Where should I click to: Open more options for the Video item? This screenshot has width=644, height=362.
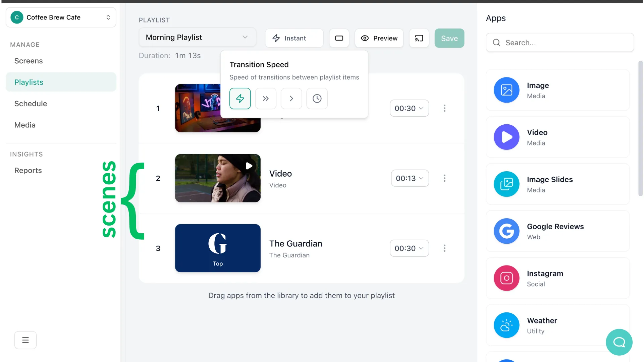(444, 178)
